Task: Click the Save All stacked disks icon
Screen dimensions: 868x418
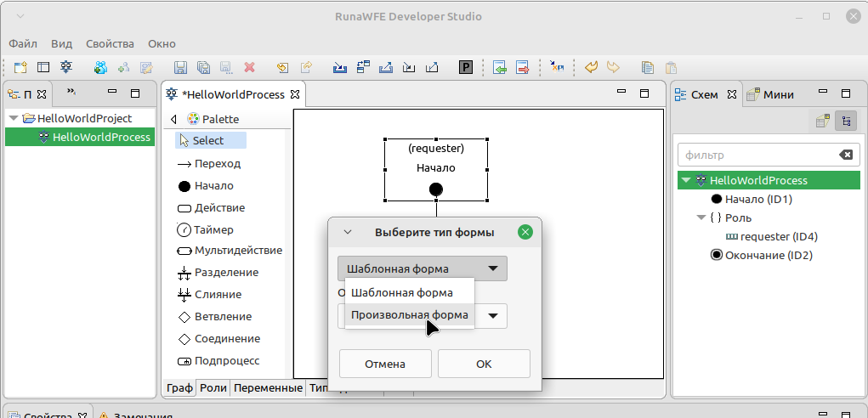Action: [203, 67]
